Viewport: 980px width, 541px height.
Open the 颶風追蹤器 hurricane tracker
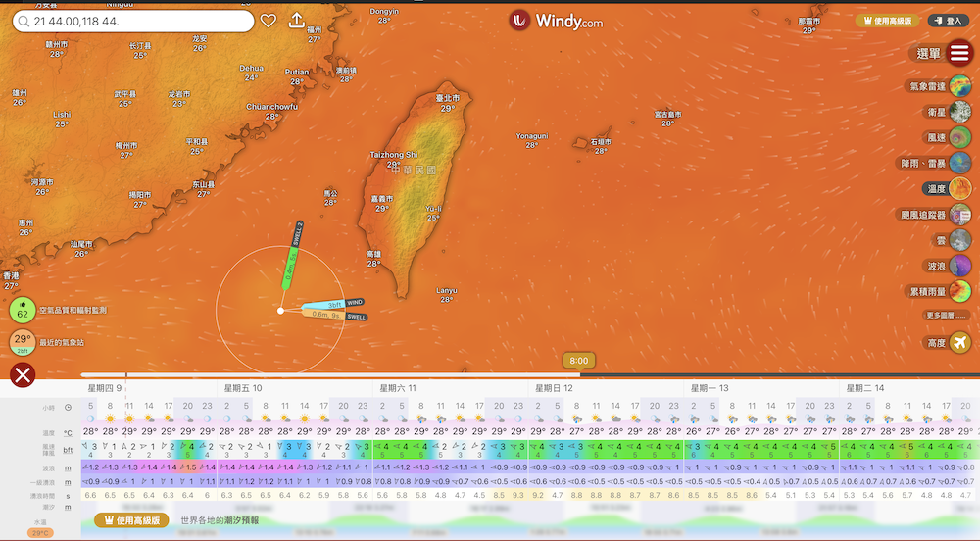coord(959,214)
